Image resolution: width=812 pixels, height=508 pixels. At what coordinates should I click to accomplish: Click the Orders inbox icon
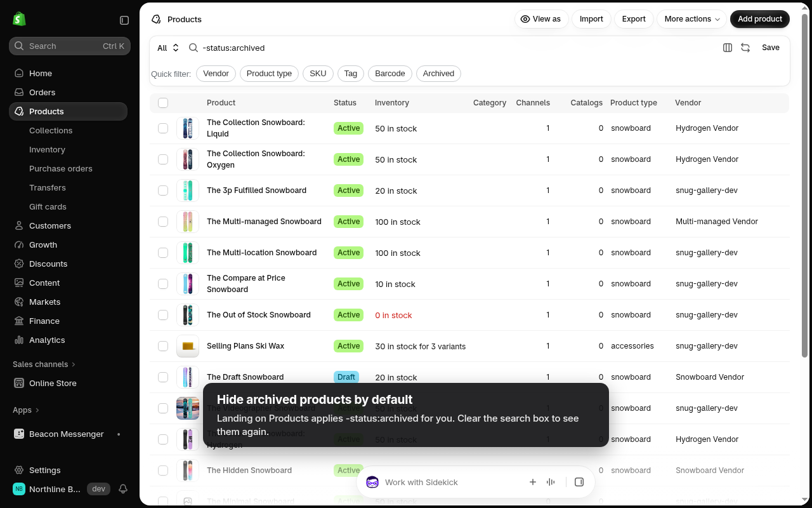(x=19, y=92)
